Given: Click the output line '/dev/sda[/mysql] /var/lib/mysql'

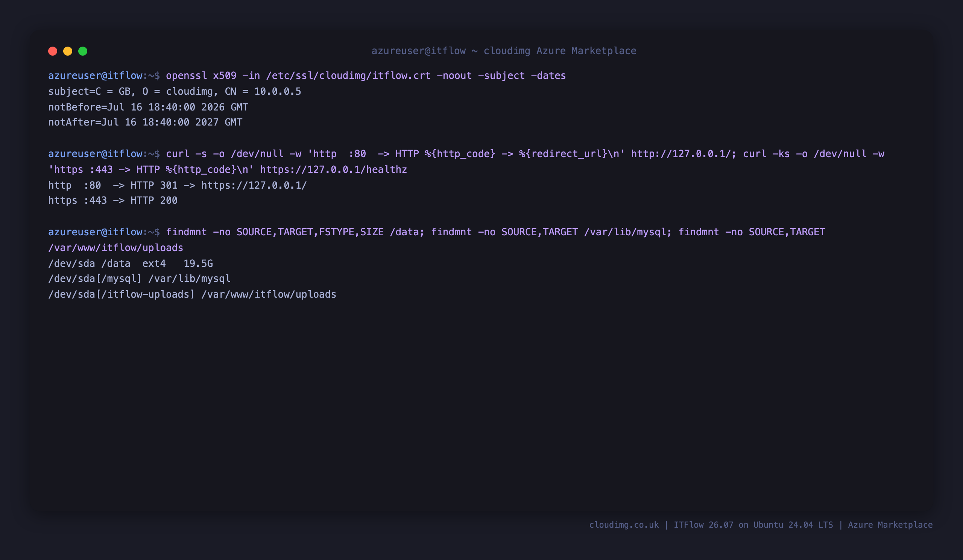Looking at the screenshot, I should coord(140,278).
